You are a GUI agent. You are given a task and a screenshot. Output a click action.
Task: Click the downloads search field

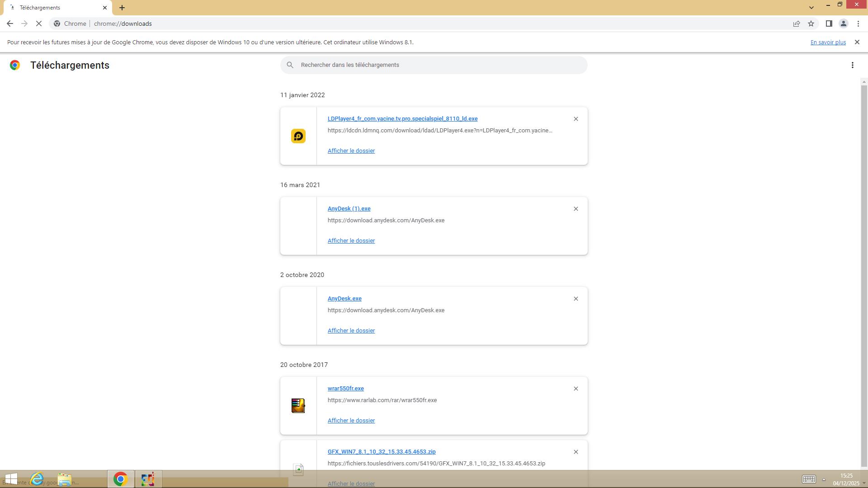pos(434,65)
